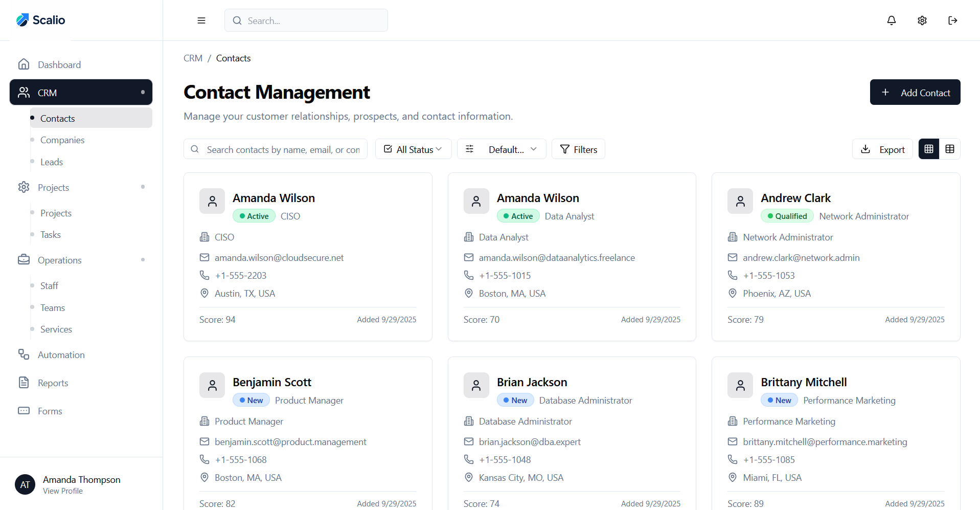Click Andrew Clark's avatar icon

coord(740,201)
